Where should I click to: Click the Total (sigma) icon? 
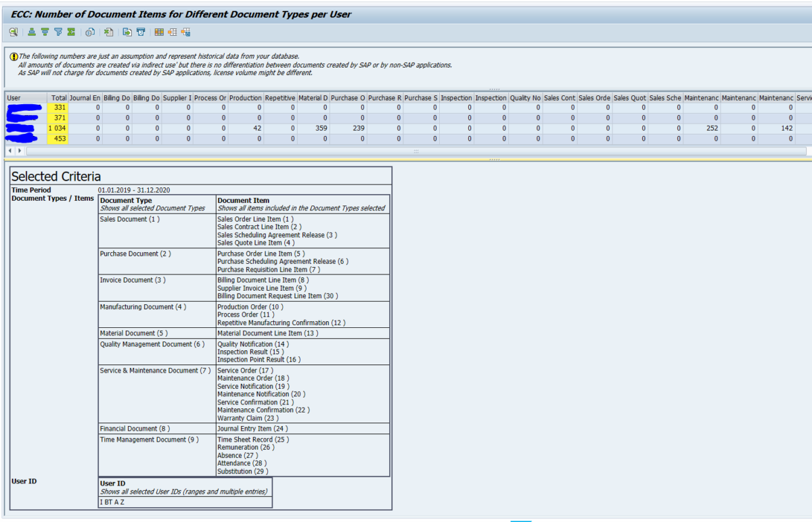(x=70, y=32)
